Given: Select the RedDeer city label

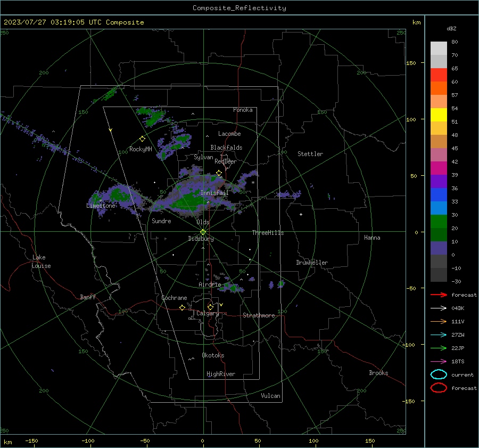Looking at the screenshot, I should [226, 161].
